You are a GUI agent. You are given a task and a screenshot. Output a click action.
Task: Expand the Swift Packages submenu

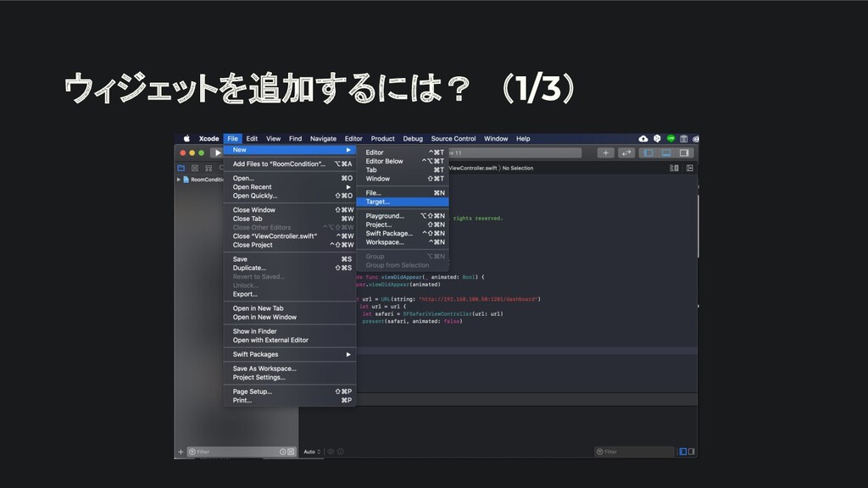tap(348, 355)
